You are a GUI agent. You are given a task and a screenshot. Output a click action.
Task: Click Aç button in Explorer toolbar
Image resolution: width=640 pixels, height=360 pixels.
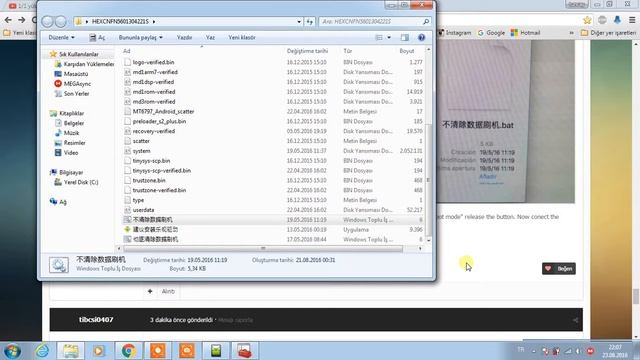pyautogui.click(x=97, y=38)
